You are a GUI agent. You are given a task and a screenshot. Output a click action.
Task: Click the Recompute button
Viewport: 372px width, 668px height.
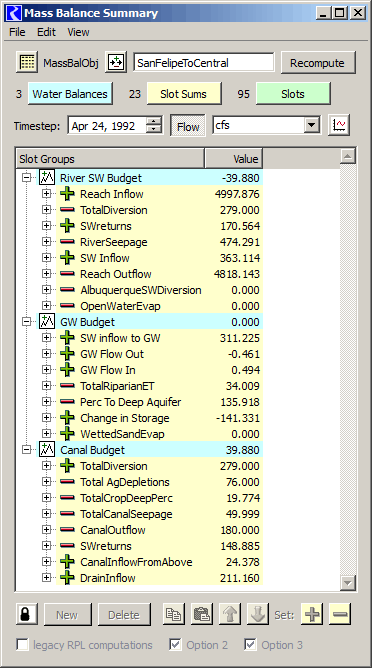click(317, 63)
